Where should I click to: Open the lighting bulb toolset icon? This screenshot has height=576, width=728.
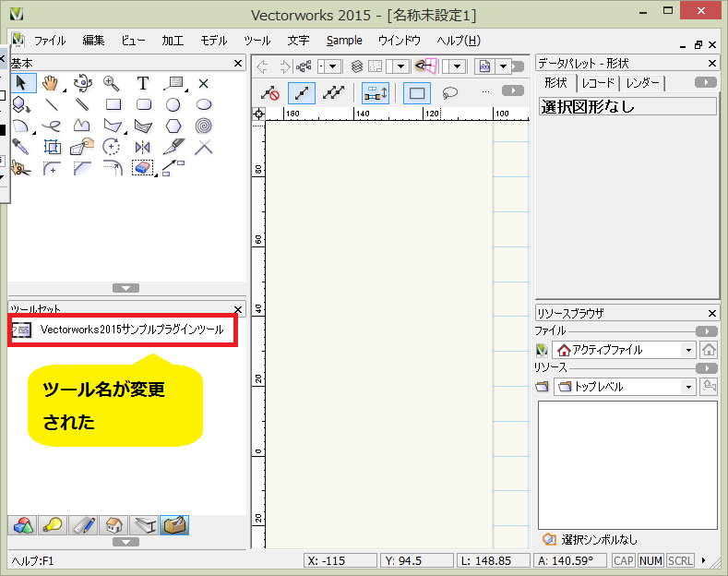point(53,525)
